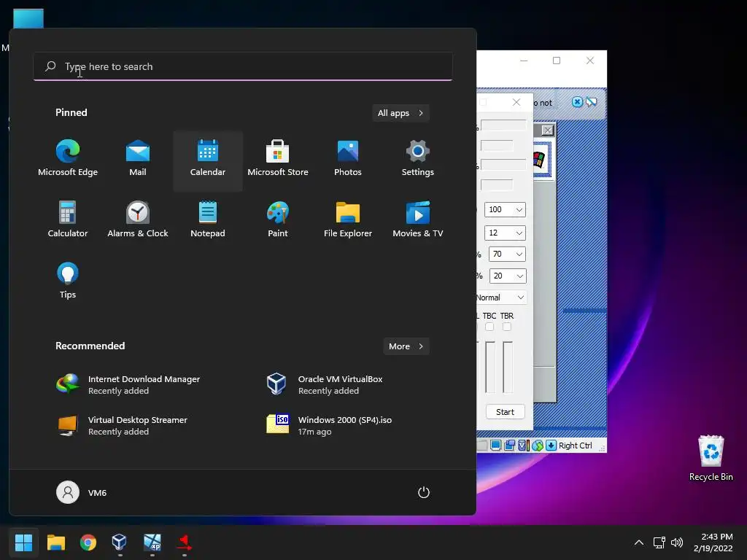
Task: Minimize the VirtualBox VM window
Action: tap(524, 61)
